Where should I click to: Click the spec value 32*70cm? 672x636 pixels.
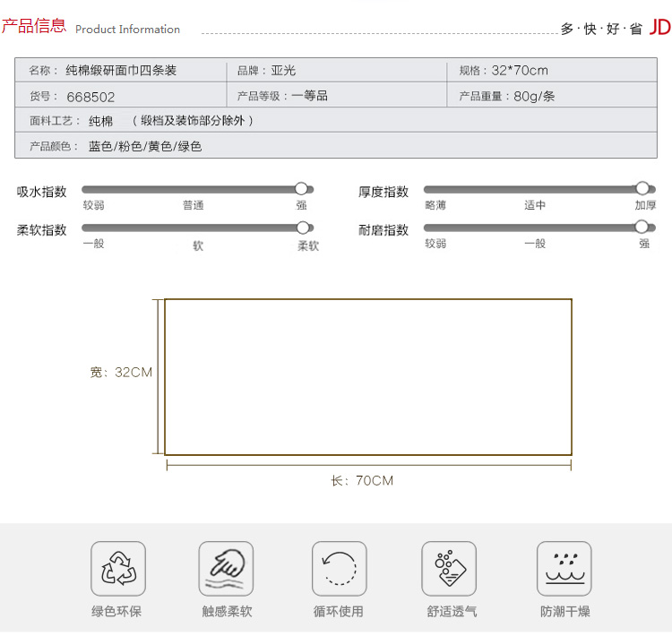tap(520, 70)
